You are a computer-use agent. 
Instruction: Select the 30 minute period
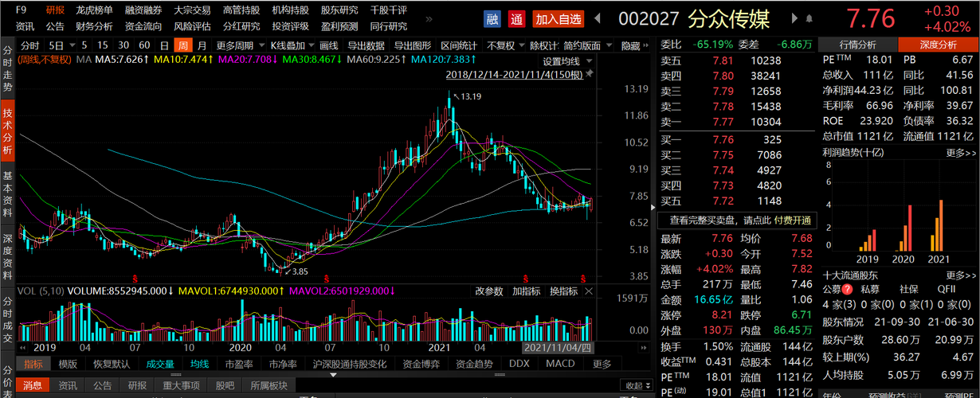pos(123,45)
